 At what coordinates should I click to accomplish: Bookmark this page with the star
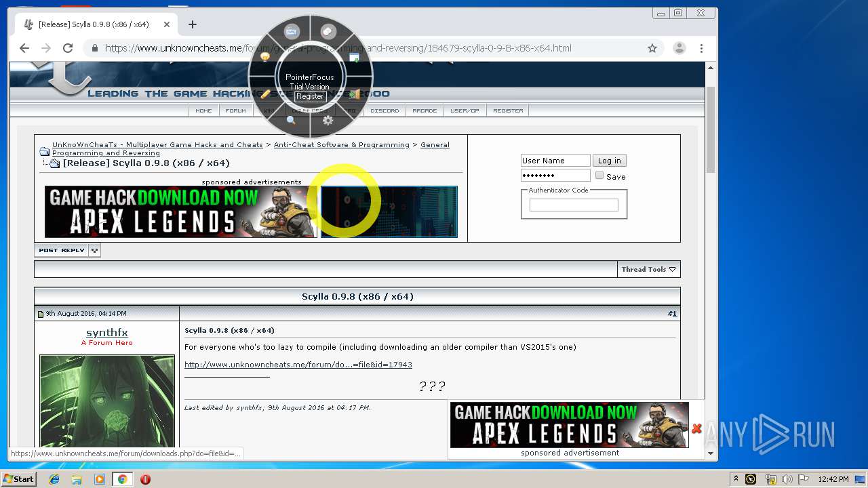652,48
